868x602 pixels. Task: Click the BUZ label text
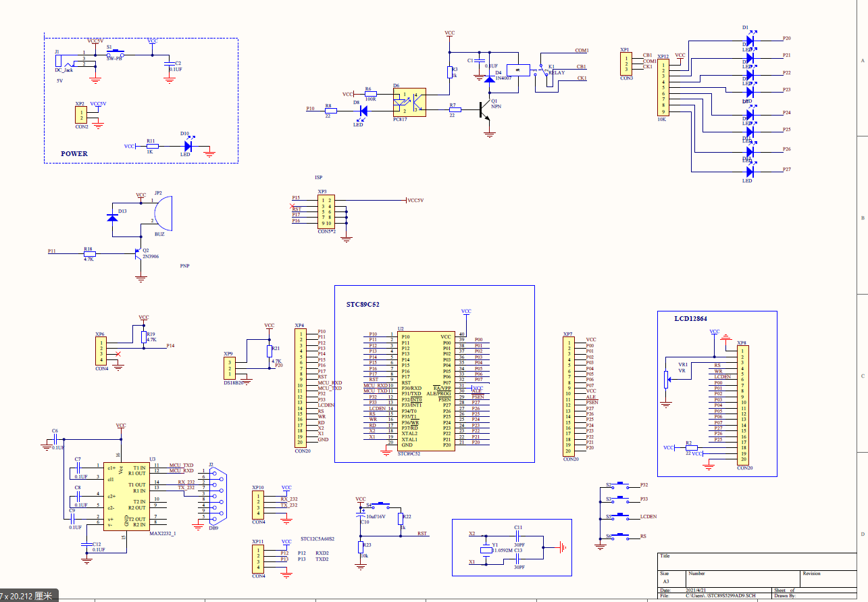coord(159,234)
